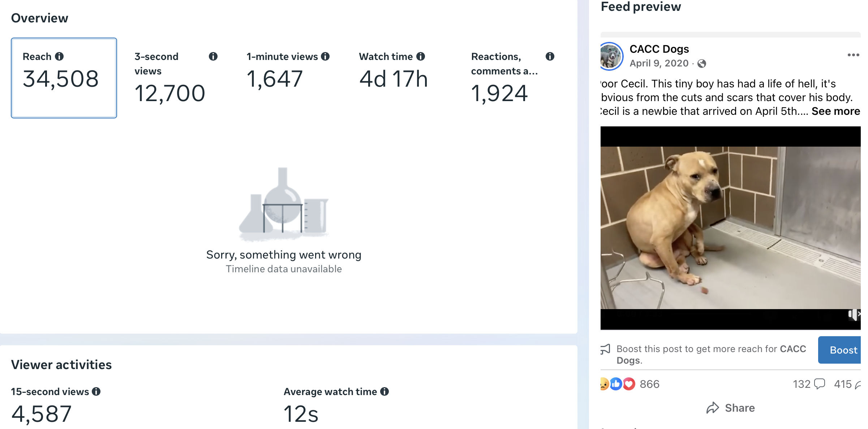Image resolution: width=868 pixels, height=429 pixels.
Task: Open the CACC Dogs page name link
Action: pos(659,49)
